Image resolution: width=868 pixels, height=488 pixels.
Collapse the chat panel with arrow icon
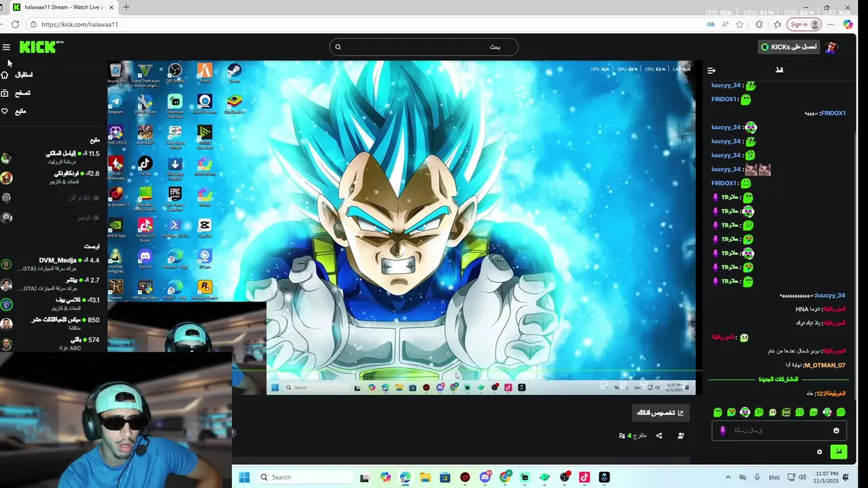click(x=711, y=70)
